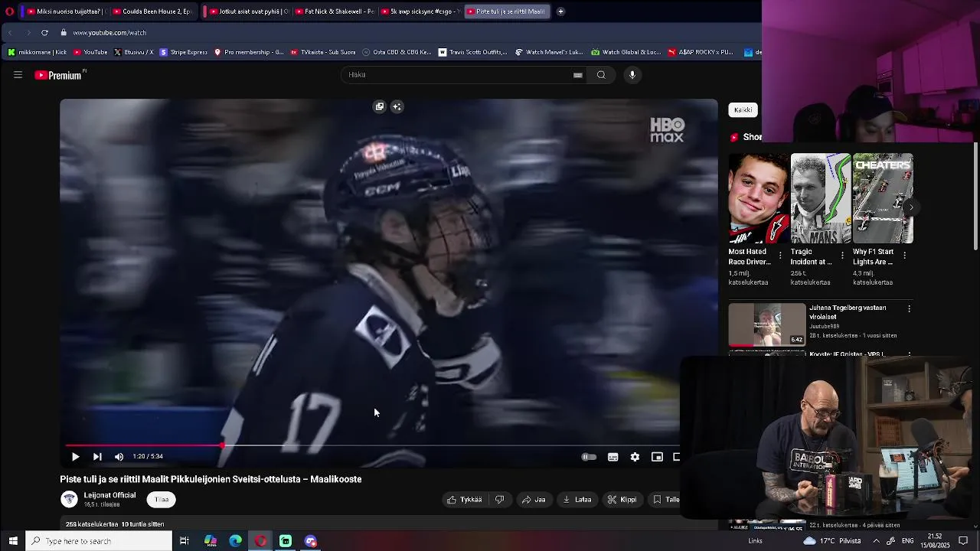The image size is (980, 551).
Task: Play the paused YouTube video
Action: click(75, 457)
